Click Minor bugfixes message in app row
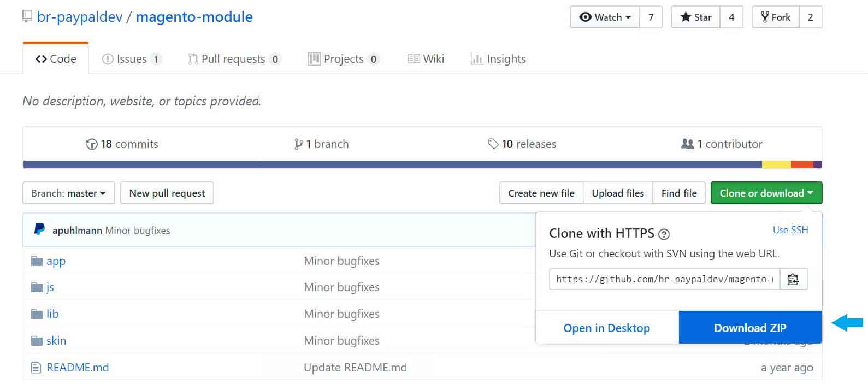The width and height of the screenshot is (868, 384). tap(341, 261)
